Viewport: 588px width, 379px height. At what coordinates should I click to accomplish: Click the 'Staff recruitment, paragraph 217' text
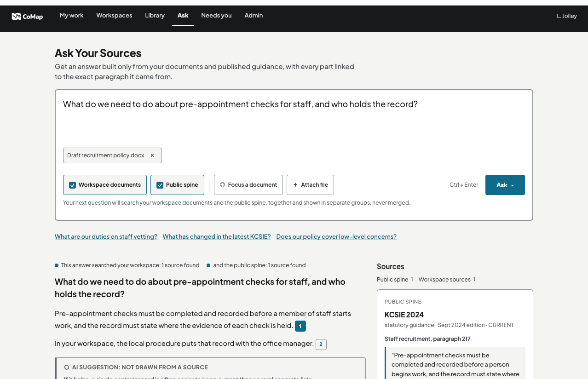tap(427, 339)
